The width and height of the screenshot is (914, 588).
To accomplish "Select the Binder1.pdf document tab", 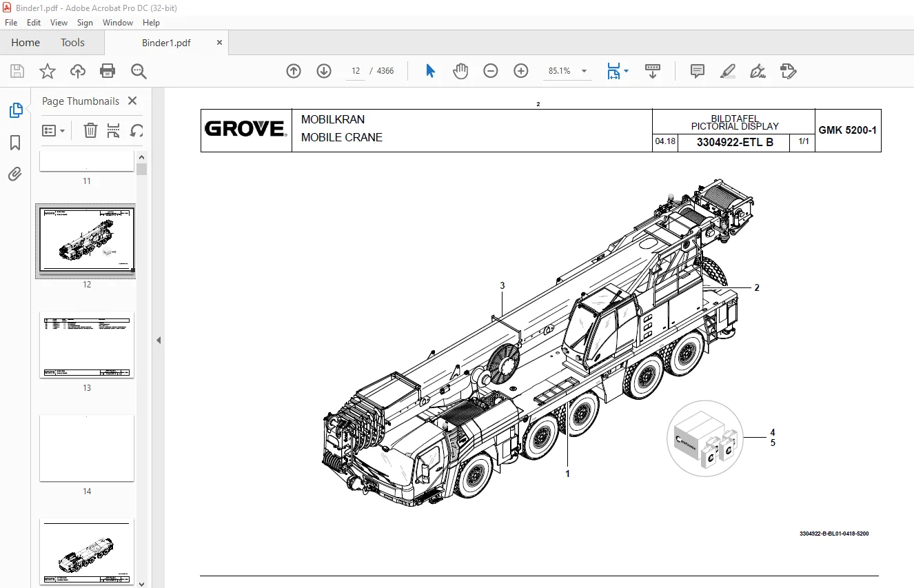I will tap(166, 43).
